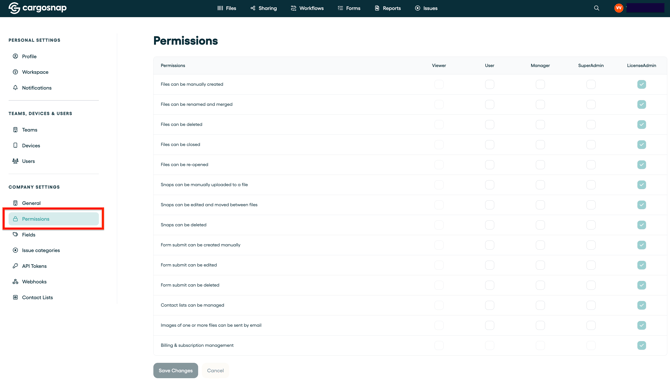Open the Files menu

click(x=226, y=8)
